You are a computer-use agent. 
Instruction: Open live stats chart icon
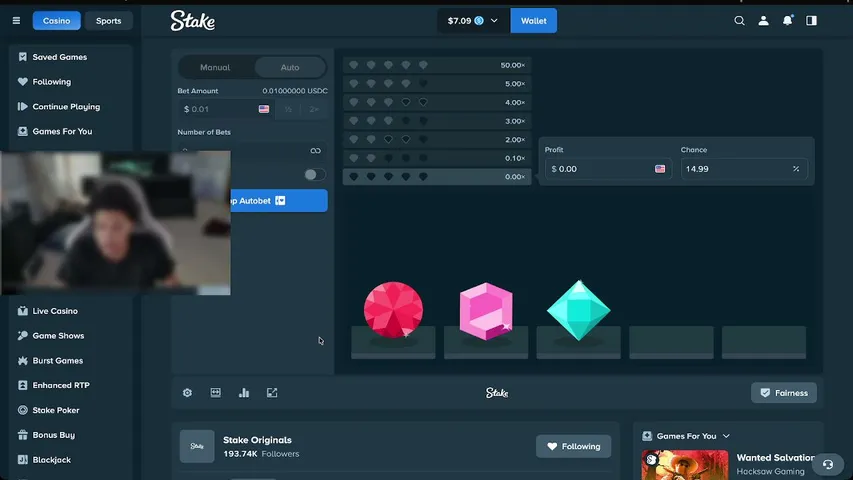coord(244,393)
